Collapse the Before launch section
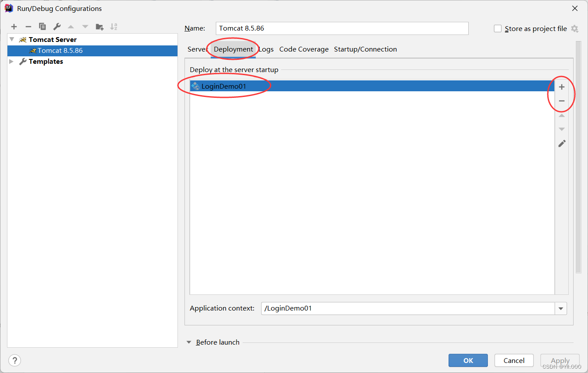The height and width of the screenshot is (373, 588). (x=189, y=342)
